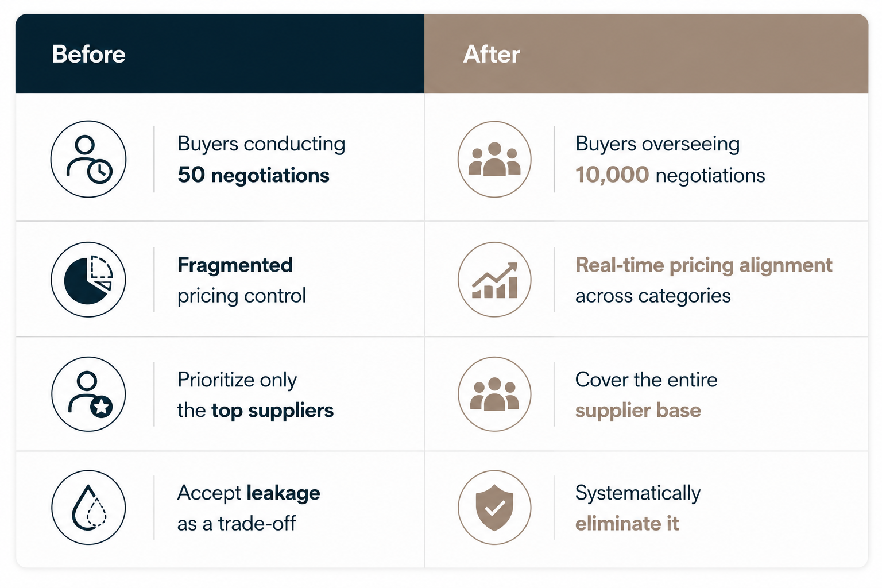Viewport: 882px width, 588px height.
Task: Click the "50 negotiations" bold text
Action: [x=253, y=175]
